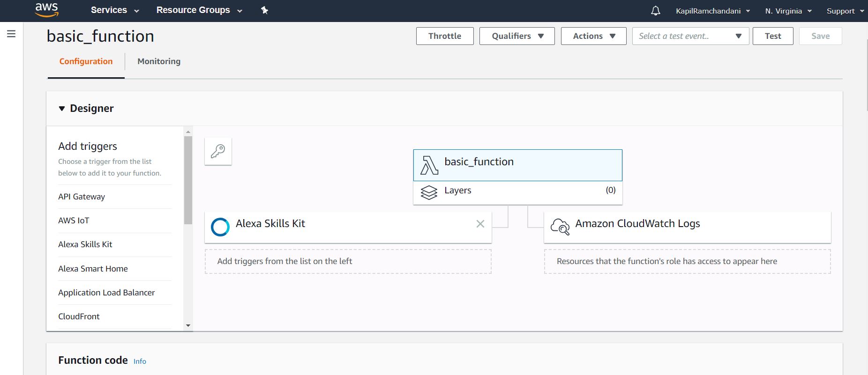This screenshot has width=868, height=375.
Task: Click the trigger list scroll down arrow
Action: pyautogui.click(x=188, y=325)
